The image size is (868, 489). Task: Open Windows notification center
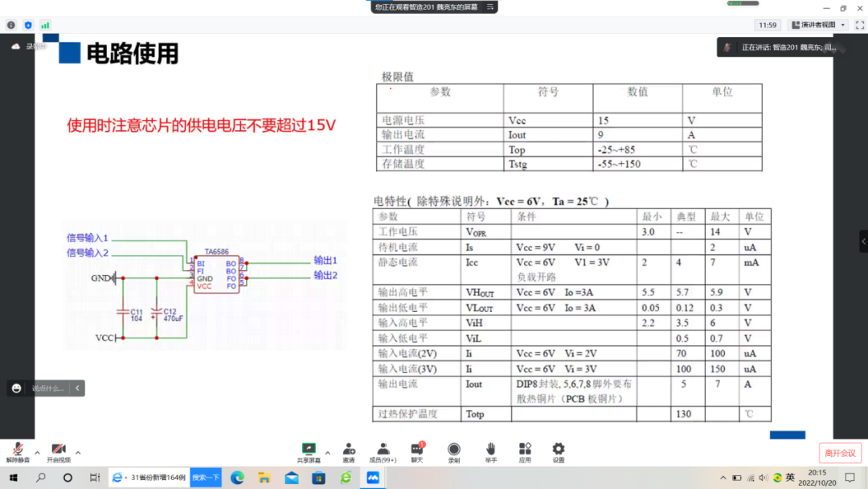850,478
